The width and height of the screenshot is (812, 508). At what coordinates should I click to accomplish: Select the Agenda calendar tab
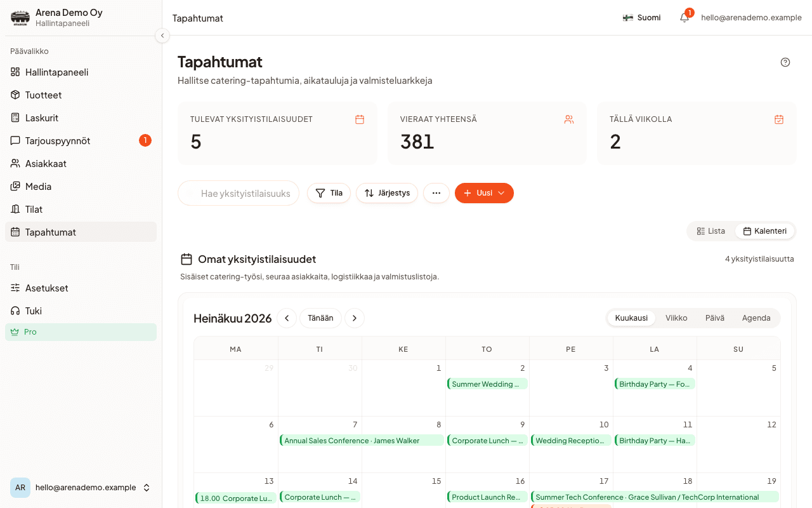point(756,318)
